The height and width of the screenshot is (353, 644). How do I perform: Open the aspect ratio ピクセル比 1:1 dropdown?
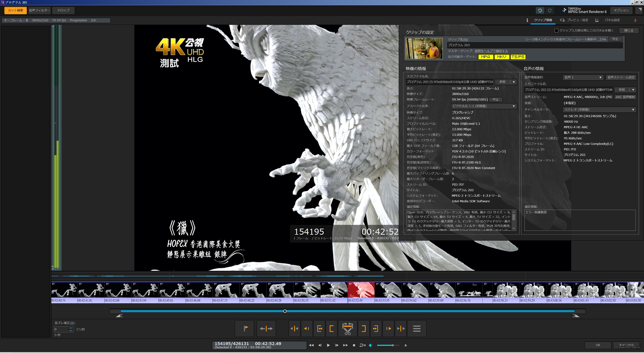point(484,106)
